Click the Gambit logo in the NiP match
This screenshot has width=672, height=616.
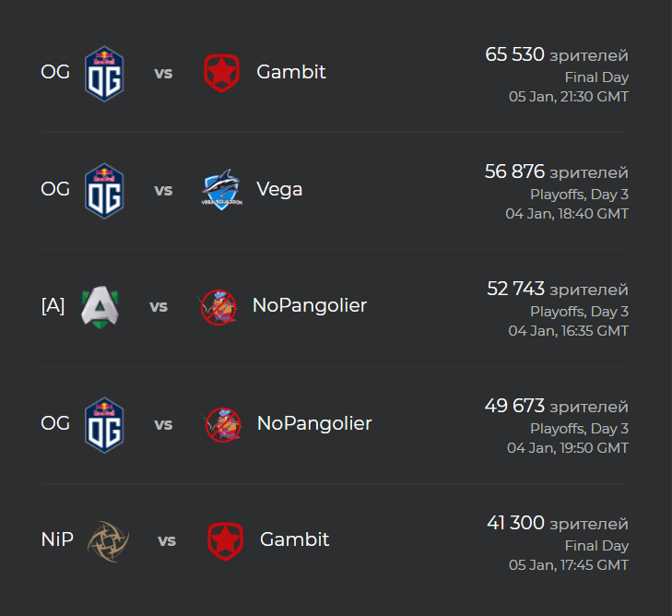tap(225, 541)
